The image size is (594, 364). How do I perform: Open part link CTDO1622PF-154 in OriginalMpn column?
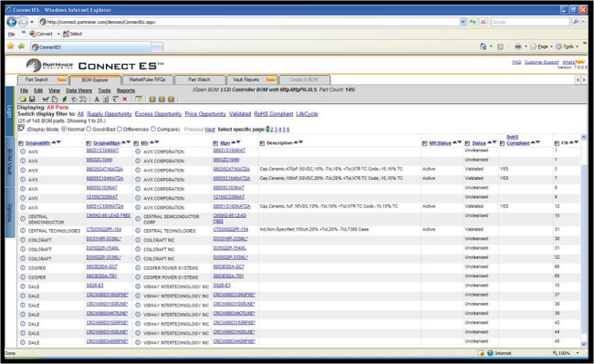(x=104, y=230)
